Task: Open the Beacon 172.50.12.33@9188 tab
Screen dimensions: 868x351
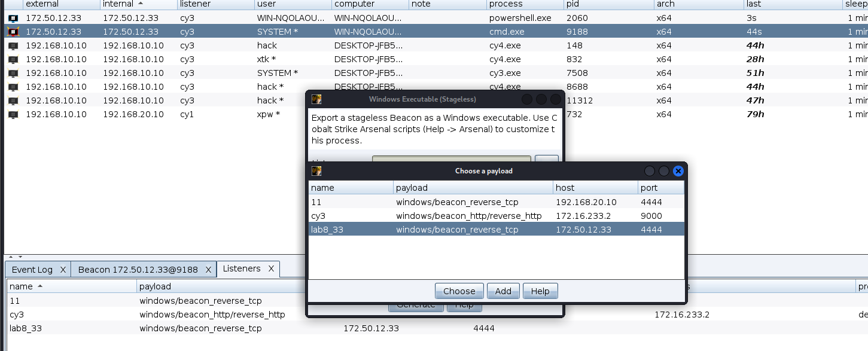Action: click(x=138, y=270)
